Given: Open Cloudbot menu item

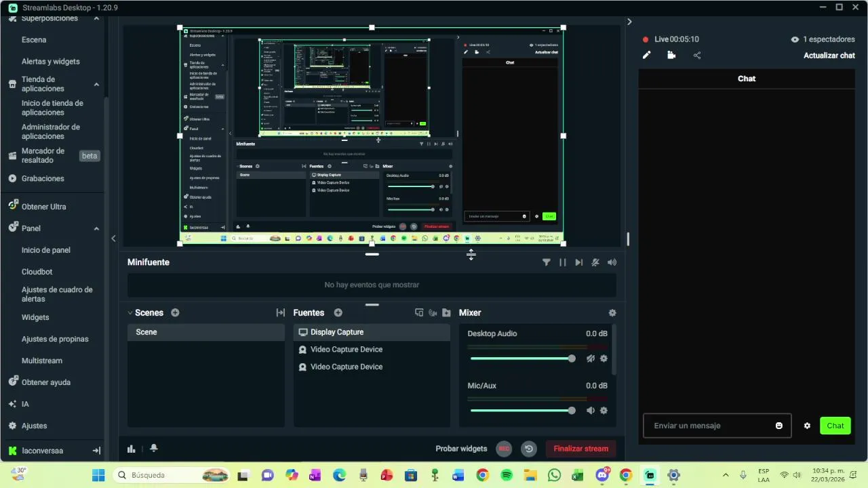Looking at the screenshot, I should 37,272.
